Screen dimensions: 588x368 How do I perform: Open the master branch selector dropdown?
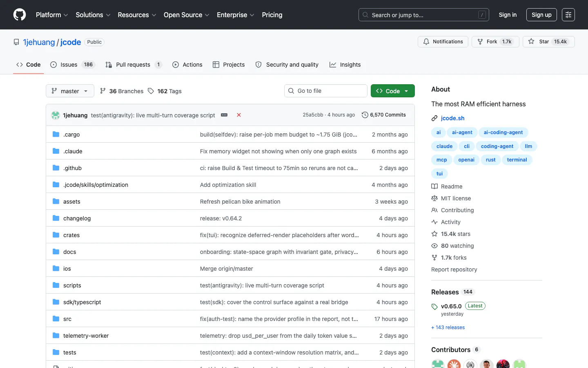[x=70, y=91]
